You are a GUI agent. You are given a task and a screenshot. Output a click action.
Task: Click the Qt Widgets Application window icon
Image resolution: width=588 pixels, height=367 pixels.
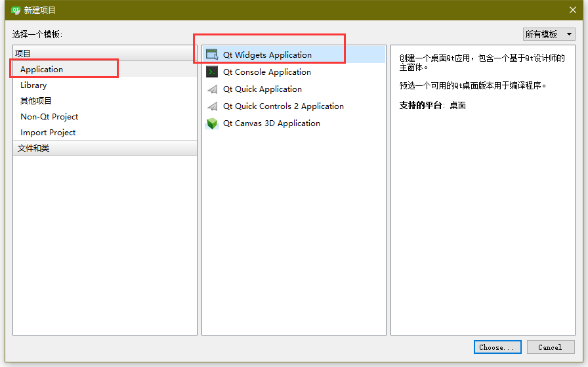pos(212,54)
